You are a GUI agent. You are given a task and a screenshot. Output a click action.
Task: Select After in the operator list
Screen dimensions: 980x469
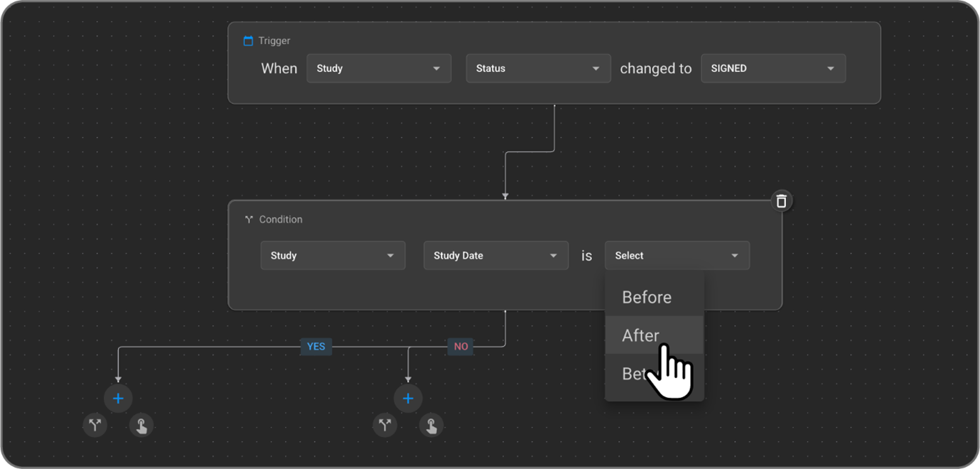[640, 335]
